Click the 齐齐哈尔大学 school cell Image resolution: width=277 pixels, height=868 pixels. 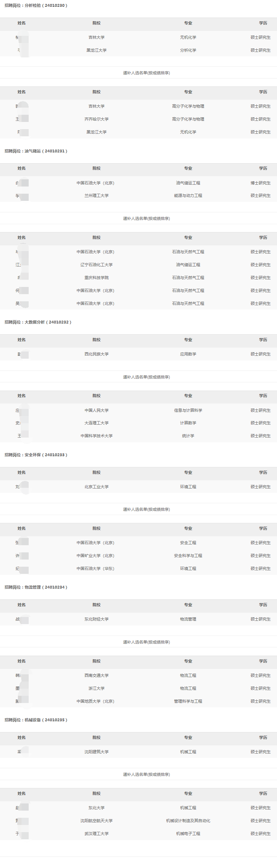click(x=96, y=119)
